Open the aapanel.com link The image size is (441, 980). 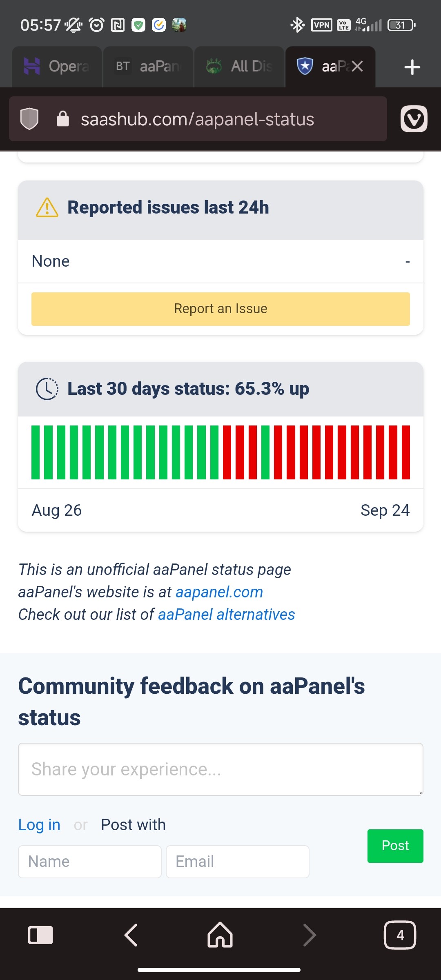coord(219,592)
